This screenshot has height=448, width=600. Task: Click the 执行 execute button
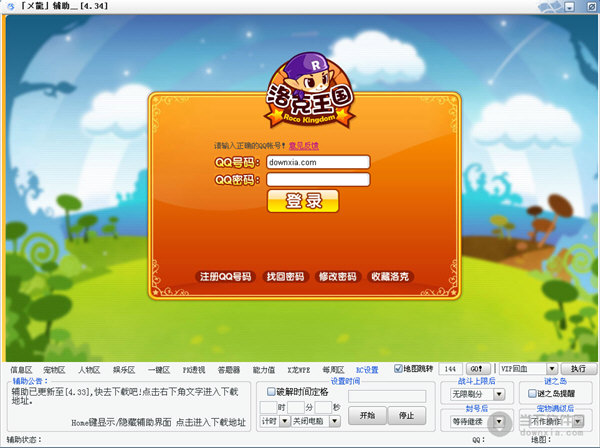pyautogui.click(x=578, y=369)
